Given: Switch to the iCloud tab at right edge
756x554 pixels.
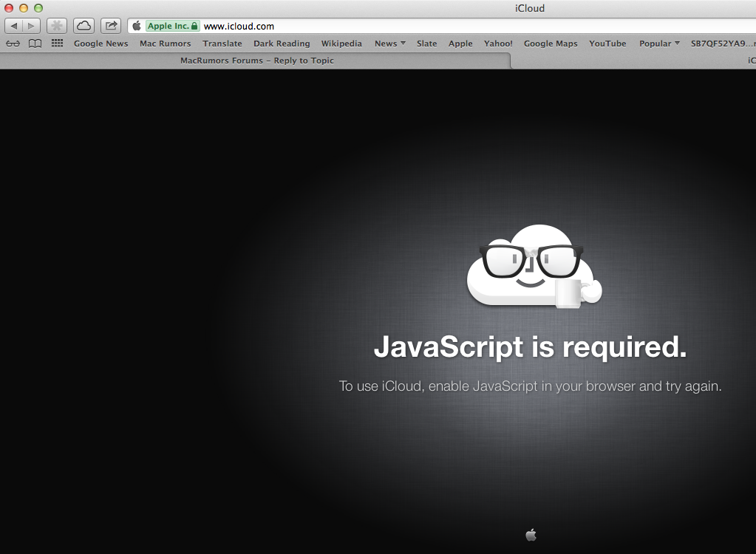Looking at the screenshot, I should tap(633, 61).
